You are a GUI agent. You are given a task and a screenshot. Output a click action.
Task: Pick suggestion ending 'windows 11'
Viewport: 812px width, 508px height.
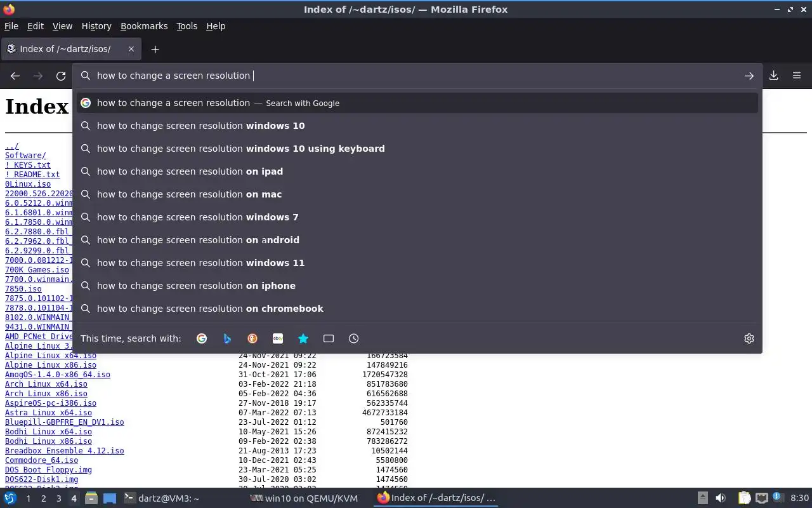tap(417, 263)
